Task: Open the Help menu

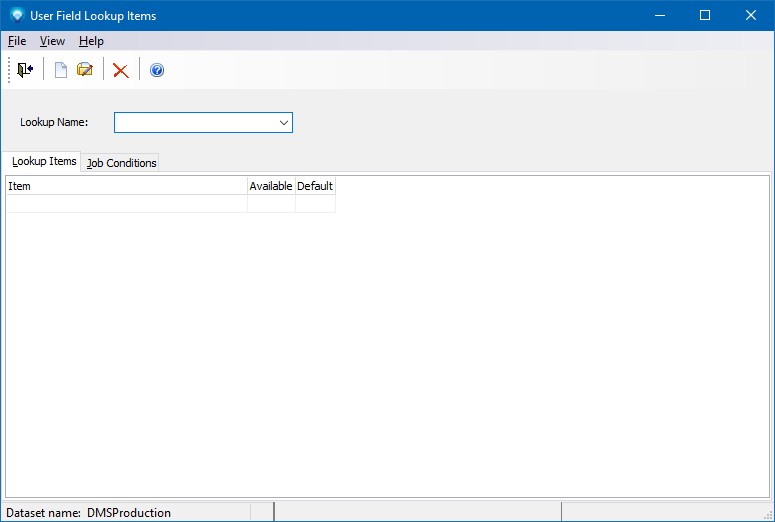Action: click(91, 41)
